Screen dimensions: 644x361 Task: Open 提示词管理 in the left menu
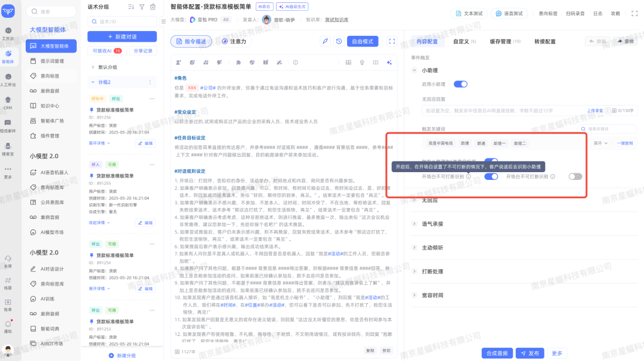click(52, 61)
